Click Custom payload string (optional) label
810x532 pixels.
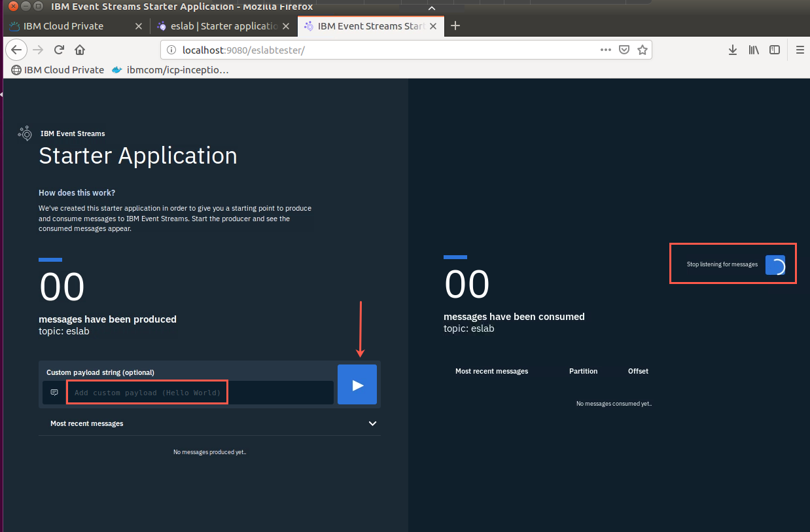100,372
